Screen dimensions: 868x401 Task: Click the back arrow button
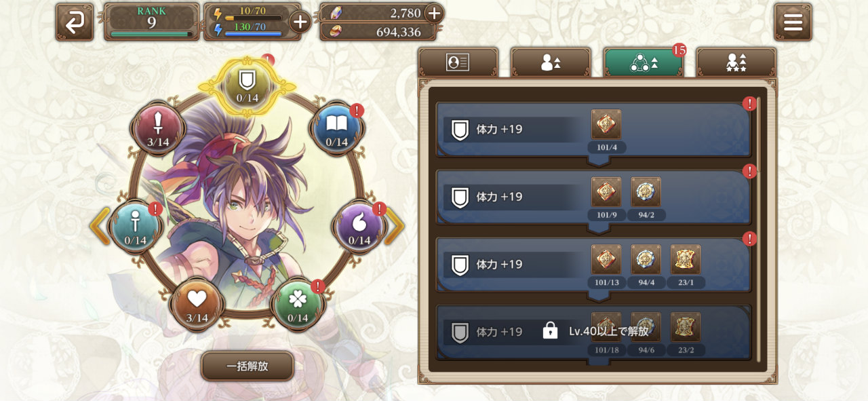tap(75, 22)
